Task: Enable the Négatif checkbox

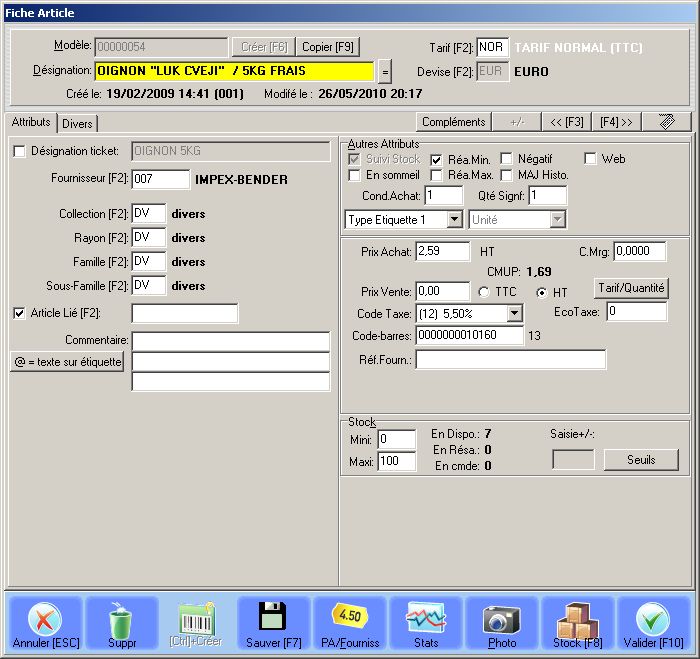Action: point(506,158)
